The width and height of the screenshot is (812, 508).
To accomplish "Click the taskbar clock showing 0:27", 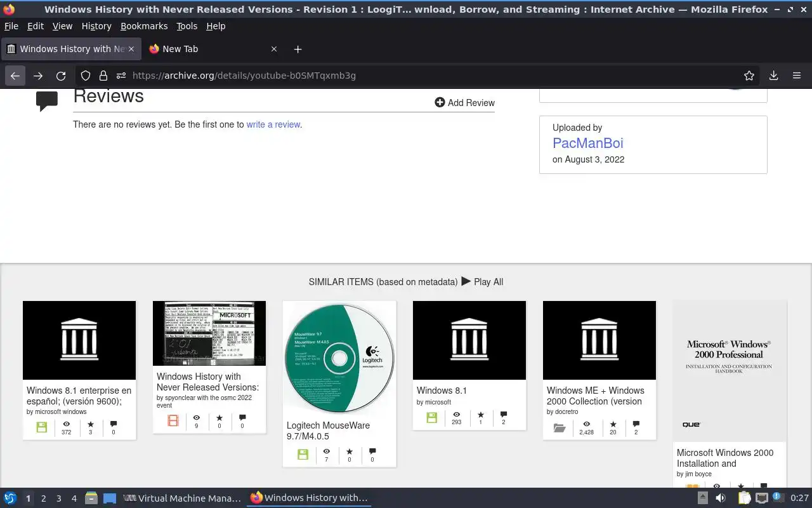I will pyautogui.click(x=799, y=498).
